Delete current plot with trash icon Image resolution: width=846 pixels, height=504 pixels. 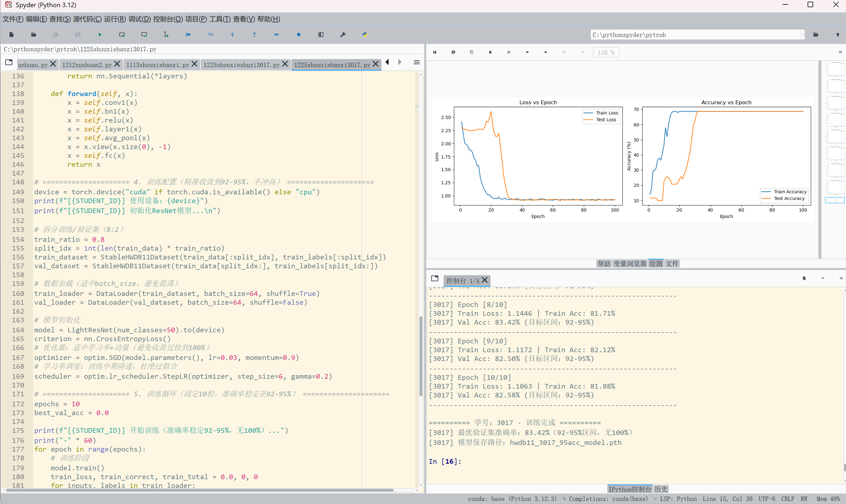coord(490,52)
